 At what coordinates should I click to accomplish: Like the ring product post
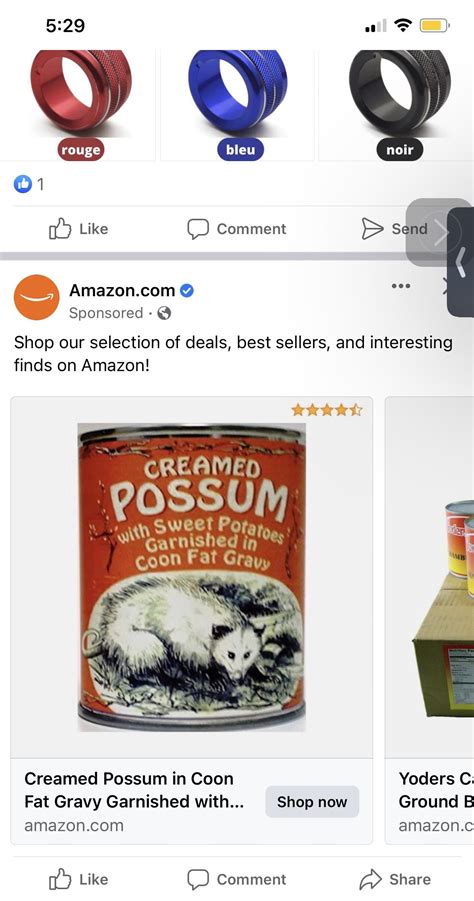tap(79, 229)
